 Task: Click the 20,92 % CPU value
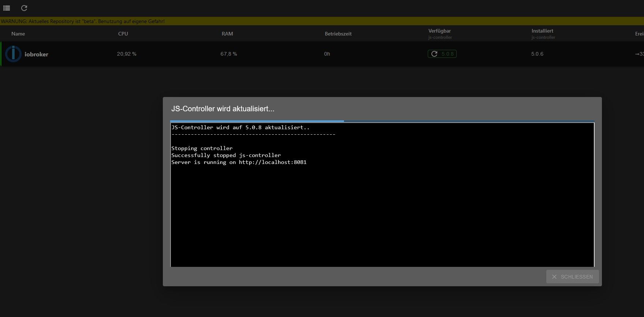pyautogui.click(x=127, y=54)
